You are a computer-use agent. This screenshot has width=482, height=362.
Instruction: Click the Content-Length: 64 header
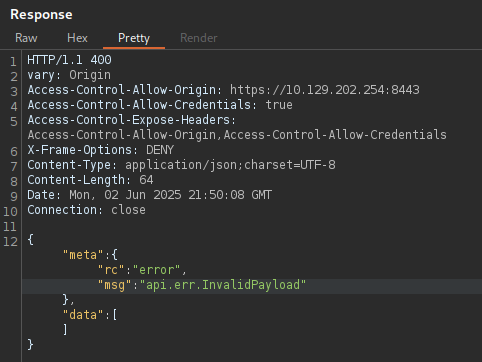coord(90,180)
